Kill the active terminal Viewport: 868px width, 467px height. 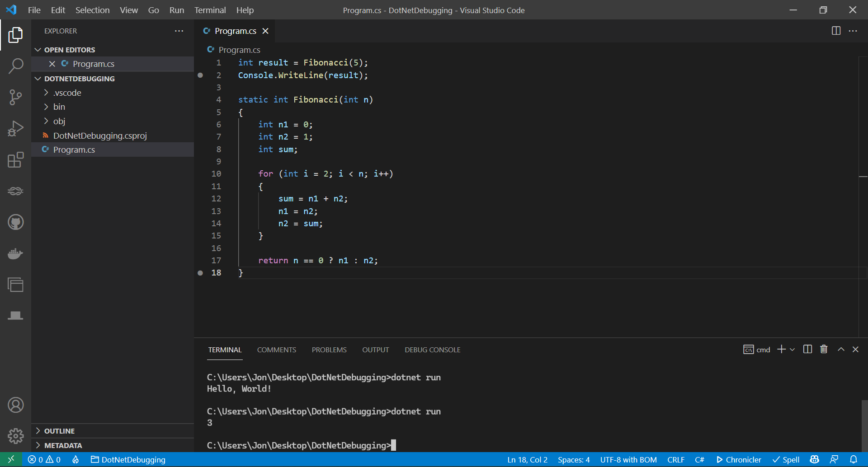(x=823, y=349)
